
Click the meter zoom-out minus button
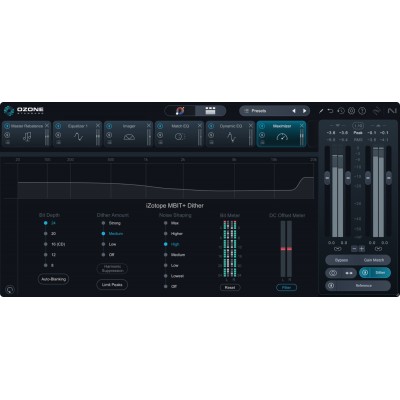(354, 249)
